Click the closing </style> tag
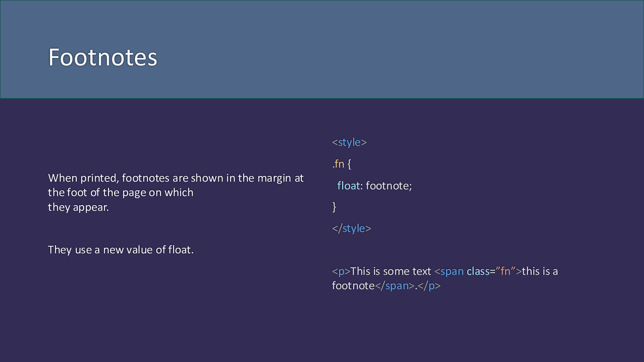The width and height of the screenshot is (644, 362). (351, 228)
